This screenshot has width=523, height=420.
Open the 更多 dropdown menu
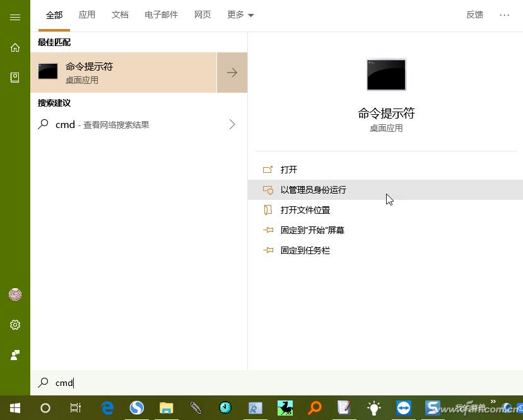point(240,15)
